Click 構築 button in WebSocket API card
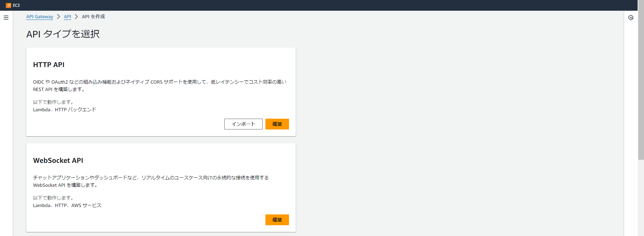 [x=277, y=220]
